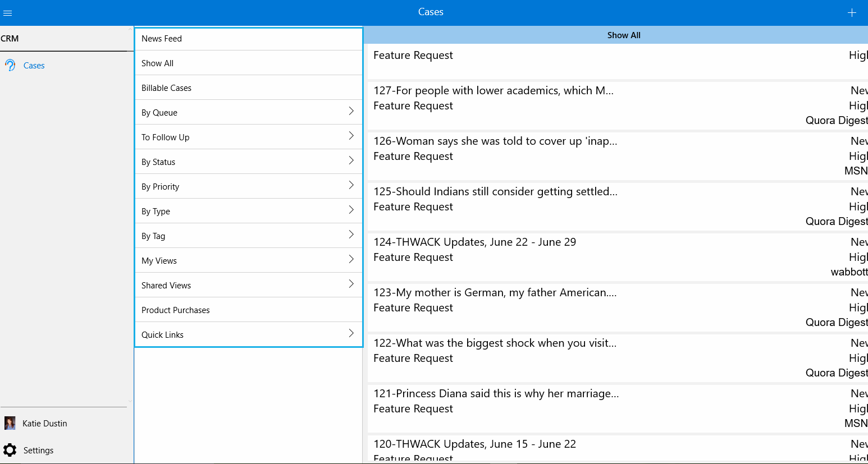Open case 127 about lower academics

tap(494, 91)
